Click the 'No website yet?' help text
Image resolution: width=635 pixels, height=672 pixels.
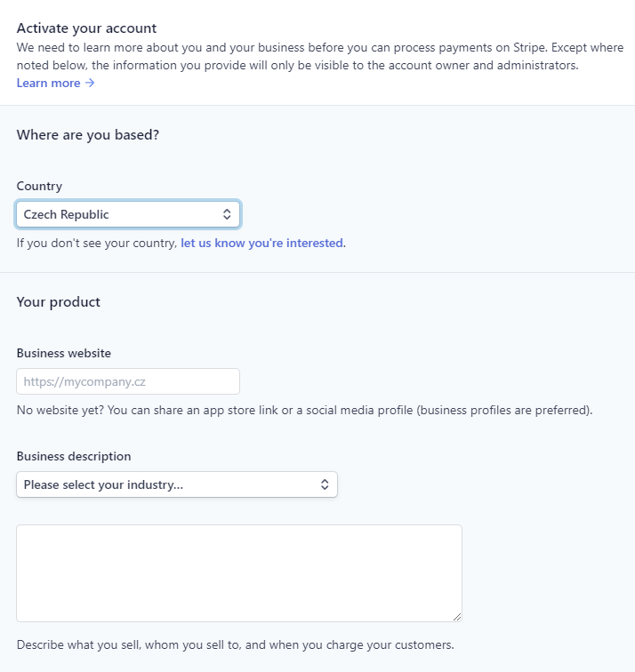click(304, 410)
